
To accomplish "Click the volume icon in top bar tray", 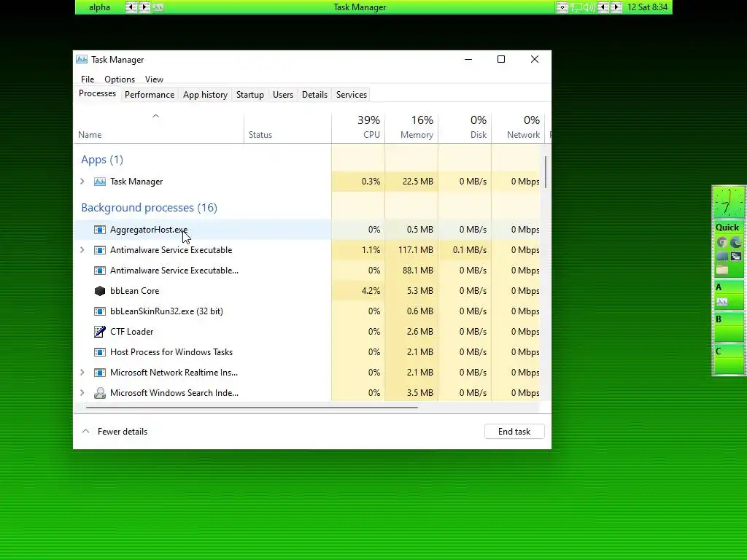I will point(589,7).
